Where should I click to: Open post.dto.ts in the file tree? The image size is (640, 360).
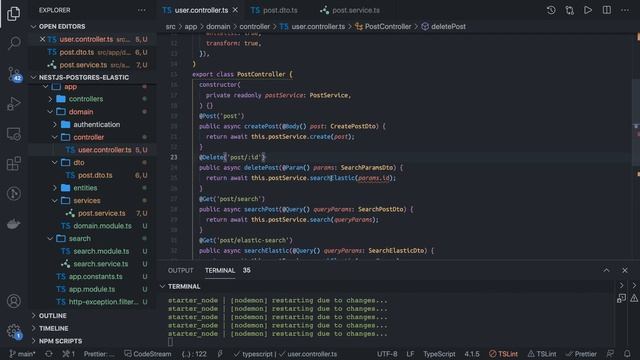(95, 175)
